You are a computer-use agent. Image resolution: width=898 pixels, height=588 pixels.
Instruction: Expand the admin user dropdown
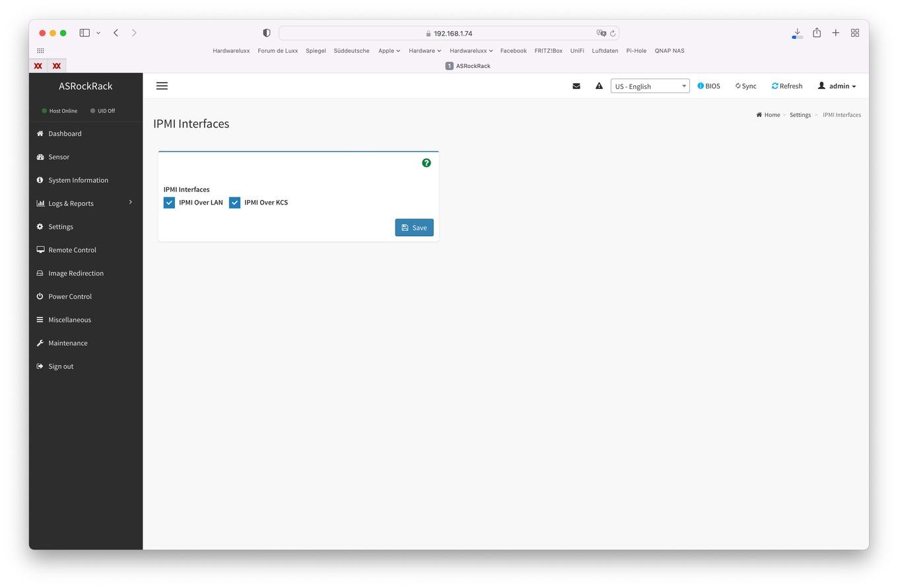coord(837,86)
